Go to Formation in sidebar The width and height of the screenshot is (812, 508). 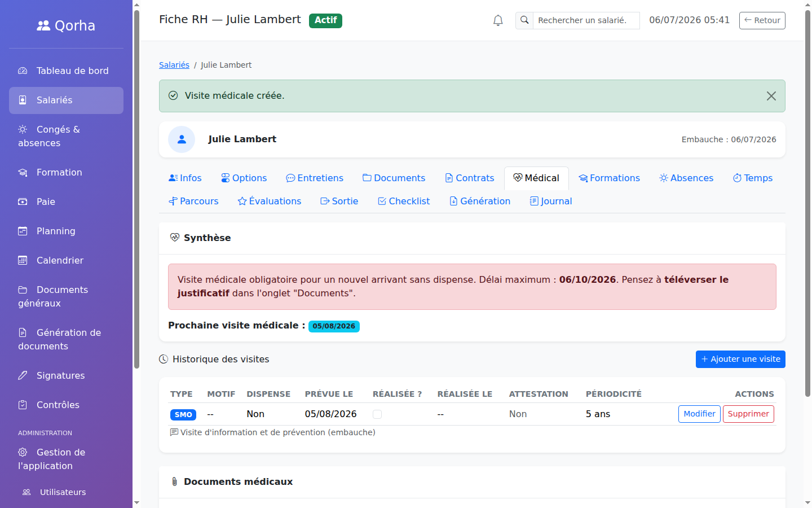click(66, 172)
